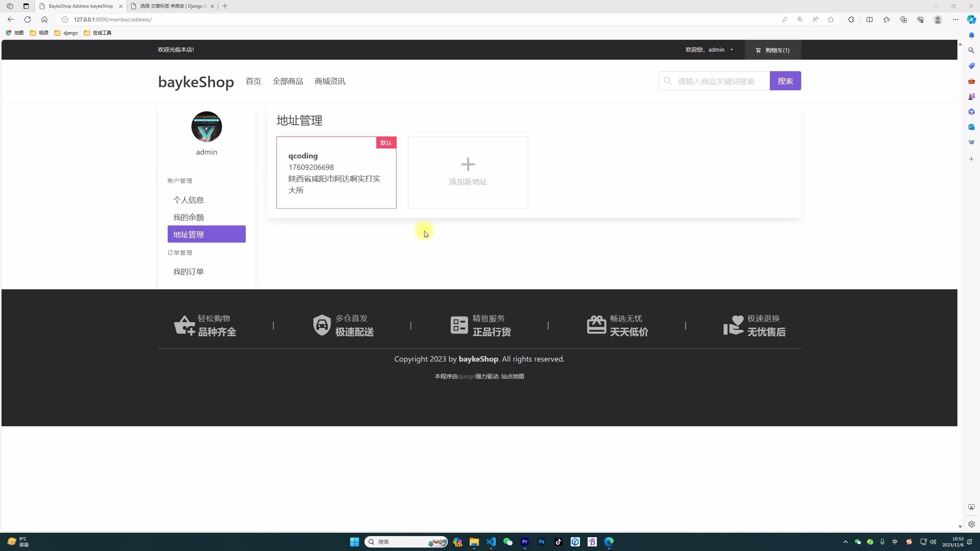
Task: Select 全部商品 in the navigation menu
Action: (x=287, y=81)
